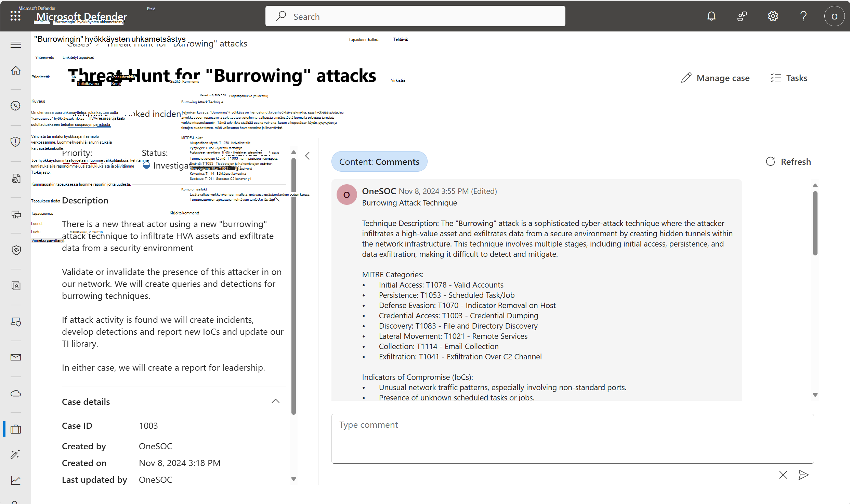Screen dimensions: 850x504
Task: Discard comment with the X icon
Action: pos(783,475)
